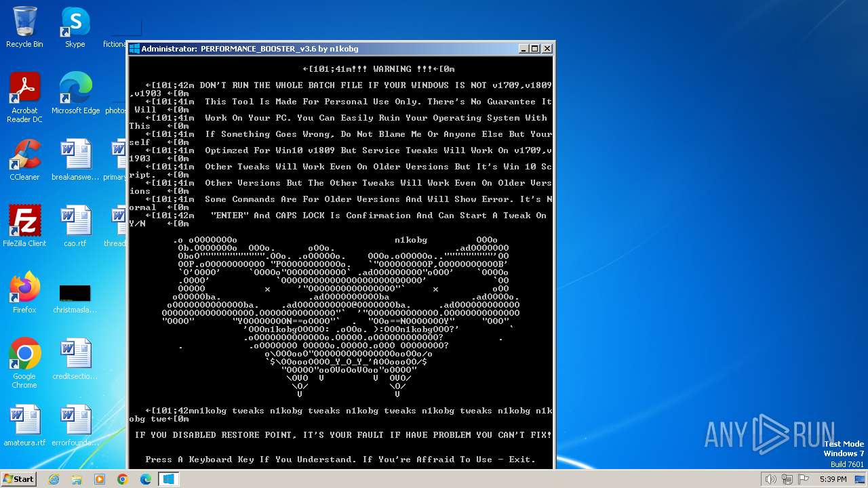The width and height of the screenshot is (868, 488).
Task: Open Firefox desktop shortcut
Action: point(24,293)
